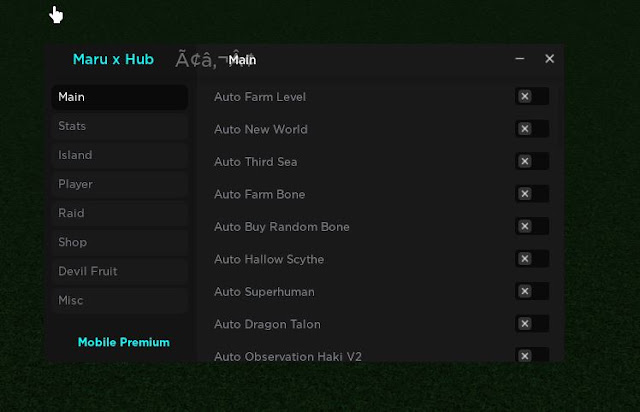The width and height of the screenshot is (640, 412).
Task: Open the Stats tab
Action: (x=119, y=126)
